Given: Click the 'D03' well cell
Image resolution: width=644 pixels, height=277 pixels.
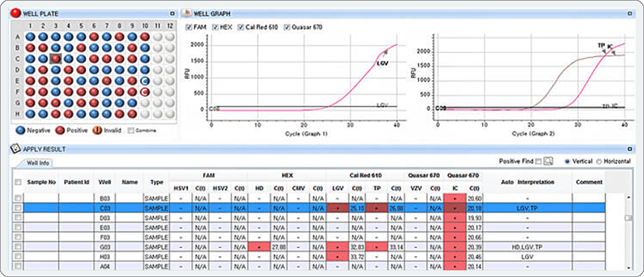Looking at the screenshot, I should pos(104,218).
